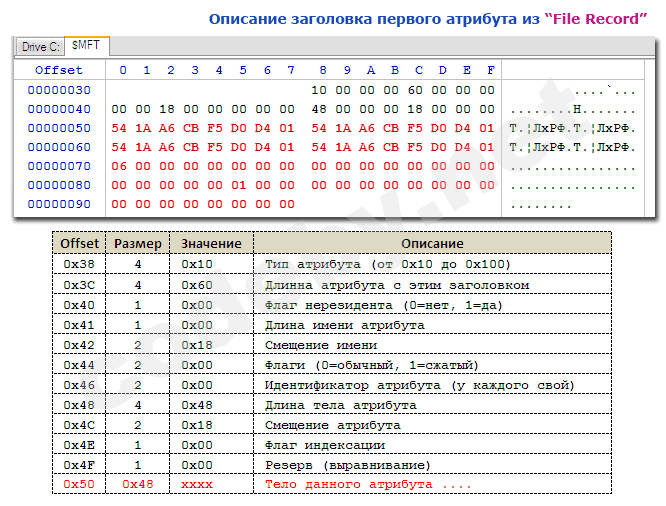Click the Размер table column header
The height and width of the screenshot is (506, 666).
pos(137,244)
